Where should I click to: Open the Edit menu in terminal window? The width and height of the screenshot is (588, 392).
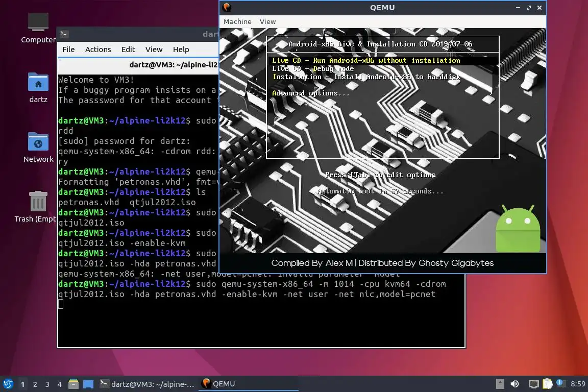pyautogui.click(x=128, y=50)
